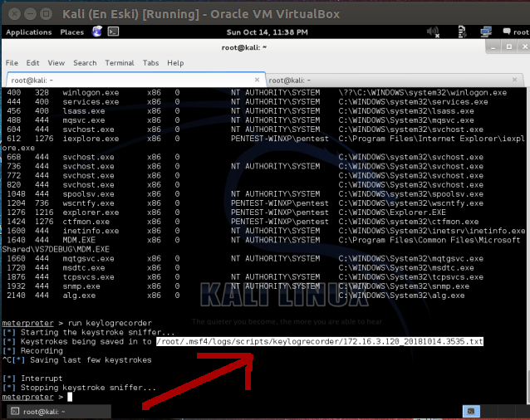Click 'Saving last few keystrokes' line
This screenshot has height=420, width=530.
pos(91,360)
